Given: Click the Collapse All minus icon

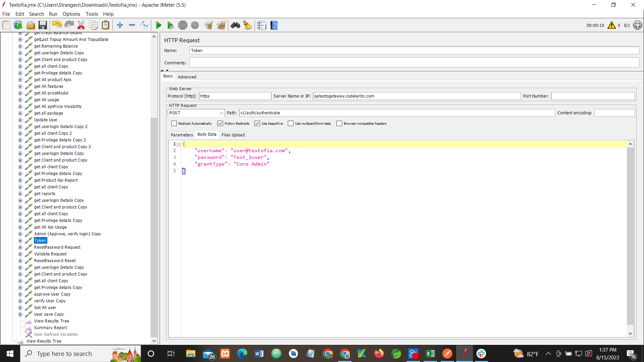Looking at the screenshot, I should click(x=132, y=25).
